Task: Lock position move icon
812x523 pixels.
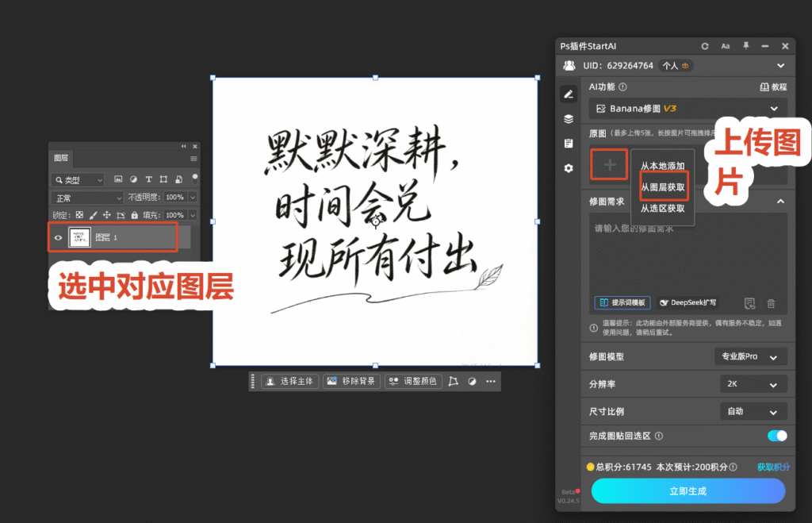Action: [x=107, y=214]
